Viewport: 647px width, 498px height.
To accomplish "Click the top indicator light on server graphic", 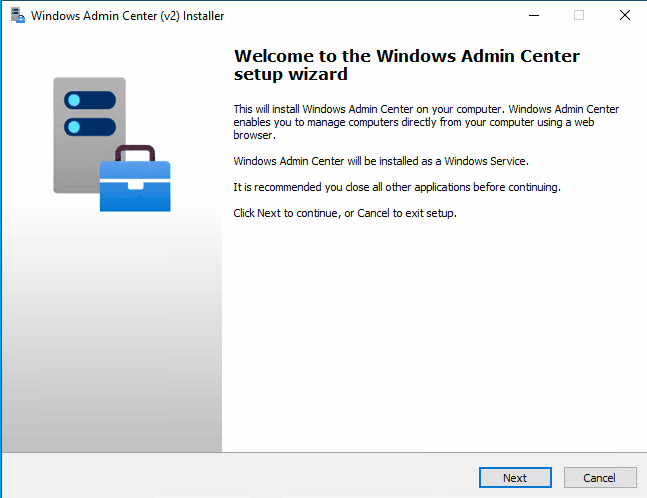I will [x=73, y=100].
